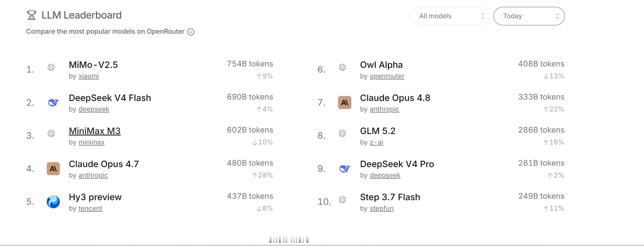Click the 602B tokens value
644x246 pixels.
click(x=250, y=130)
